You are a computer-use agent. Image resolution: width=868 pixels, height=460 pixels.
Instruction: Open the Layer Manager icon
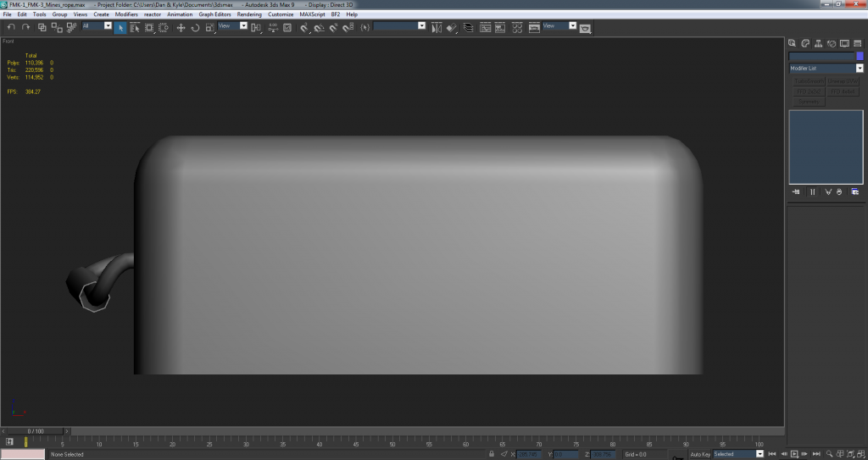pyautogui.click(x=468, y=27)
